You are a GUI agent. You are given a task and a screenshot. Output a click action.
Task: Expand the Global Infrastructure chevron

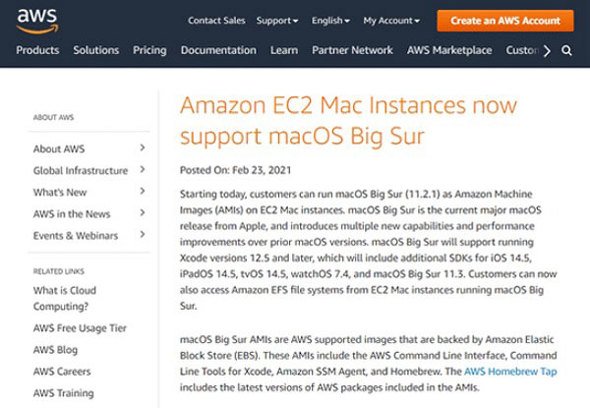(x=142, y=170)
